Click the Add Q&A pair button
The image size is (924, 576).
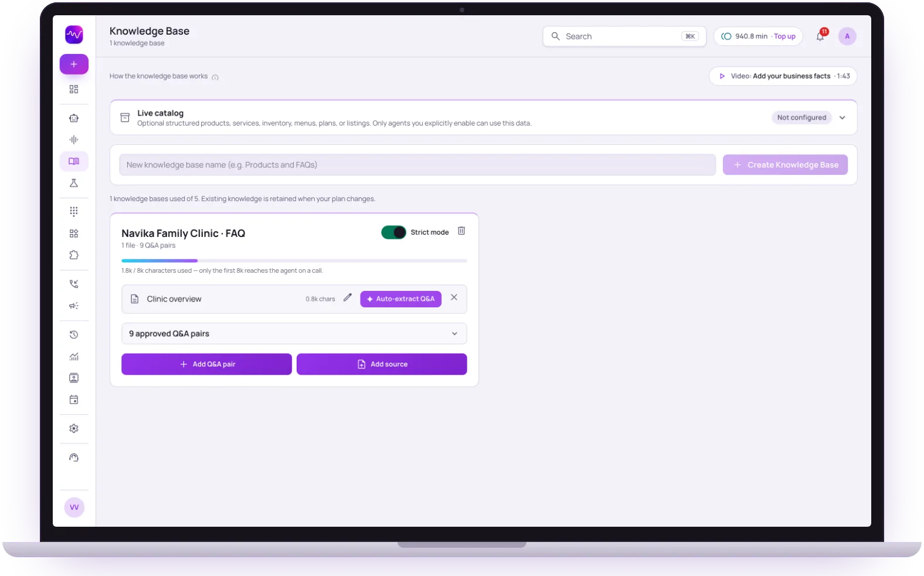(x=206, y=364)
